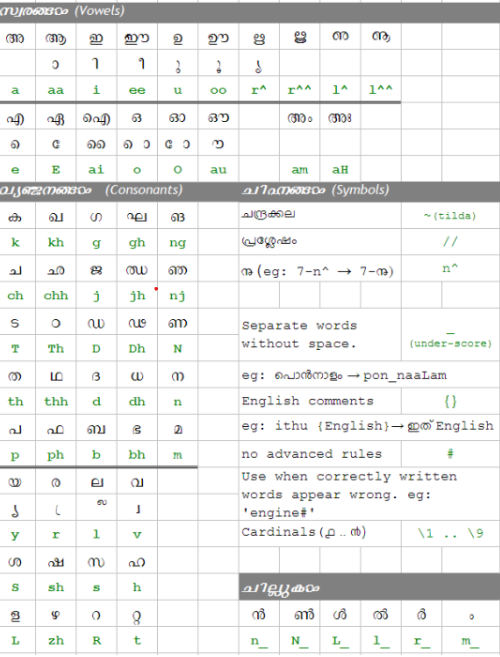
Task: Select the "pon_naaLam" example row
Action: (x=369, y=375)
